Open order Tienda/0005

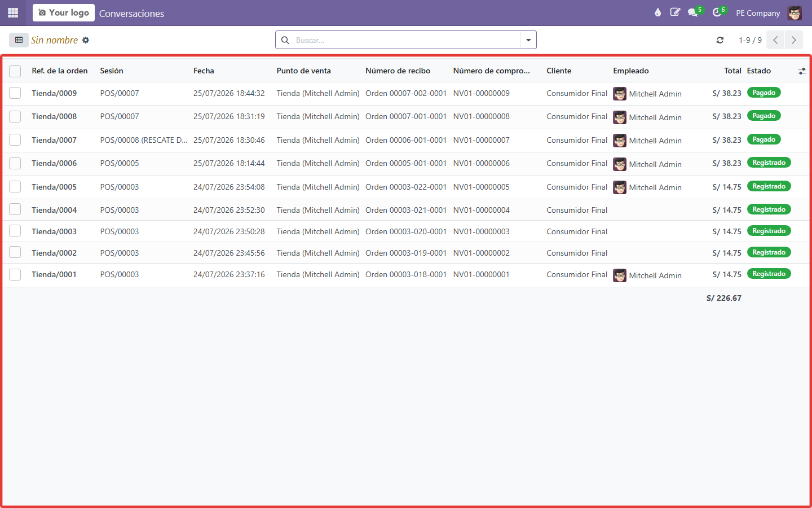pos(54,187)
